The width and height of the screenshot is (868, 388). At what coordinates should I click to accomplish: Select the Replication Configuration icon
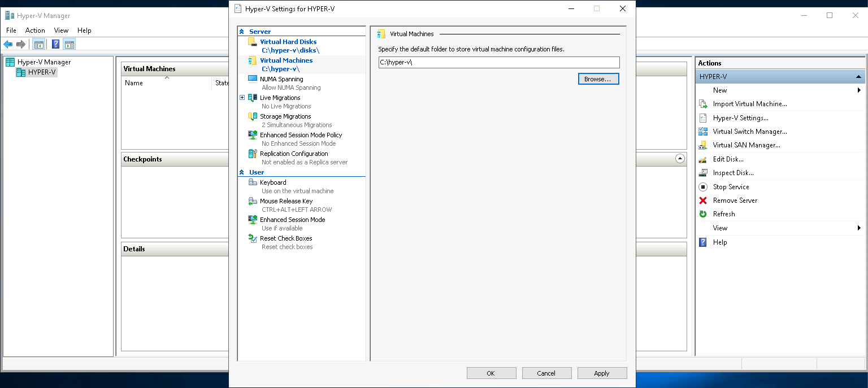coord(253,154)
